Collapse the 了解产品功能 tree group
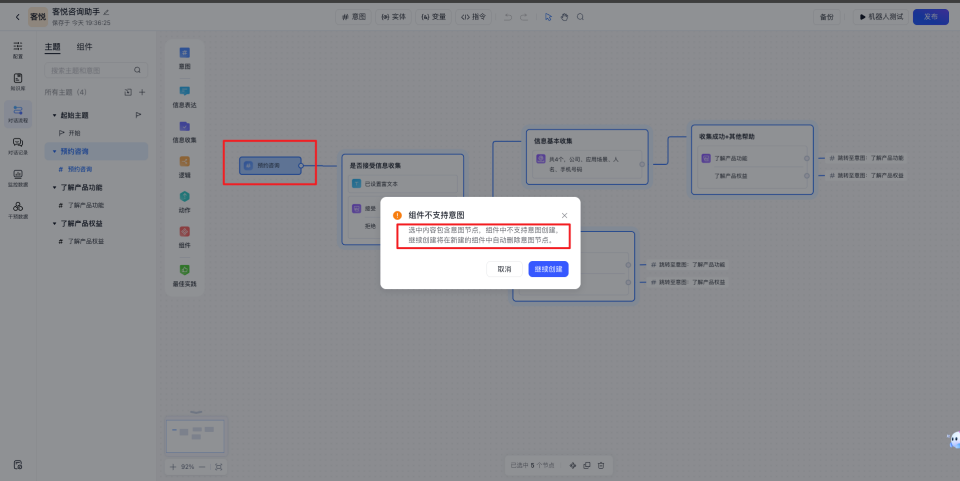The height and width of the screenshot is (481, 960). tap(55, 187)
